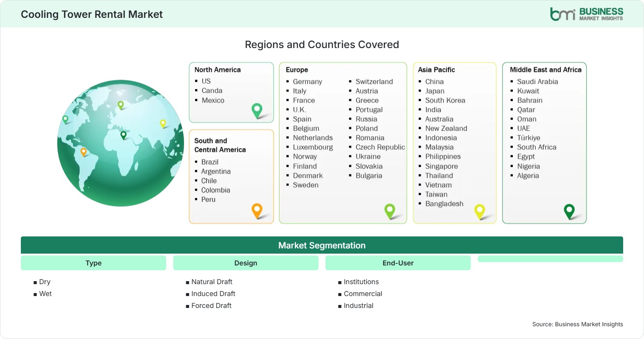This screenshot has height=339, width=644.
Task: Click the Business Market Insights logo
Action: [x=586, y=14]
